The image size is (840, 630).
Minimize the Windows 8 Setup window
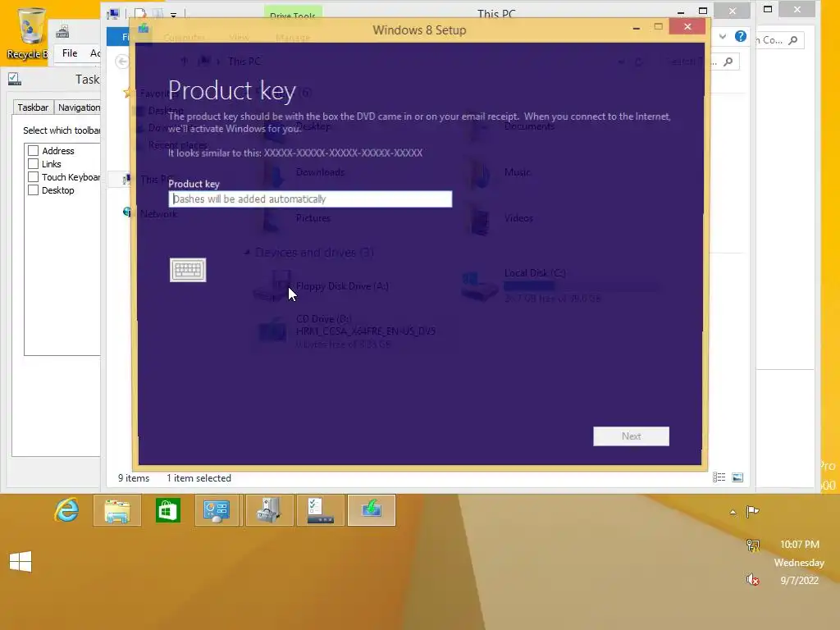(637, 27)
